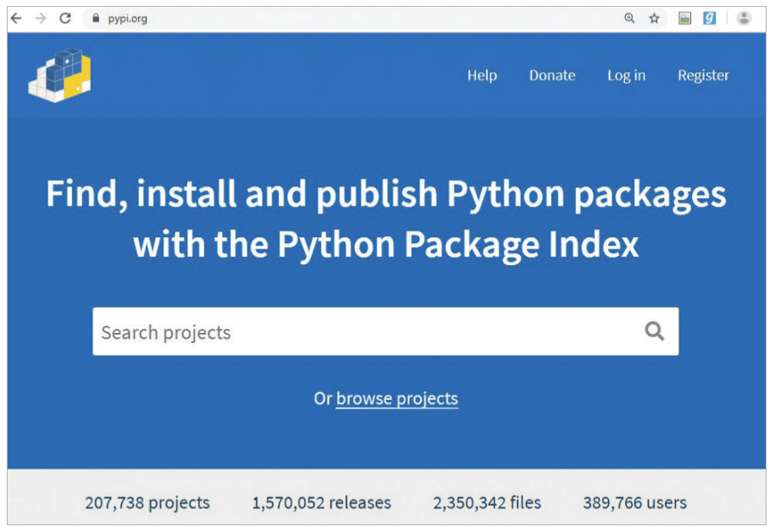
Task: Submit search with the magnifying glass button
Action: point(654,331)
